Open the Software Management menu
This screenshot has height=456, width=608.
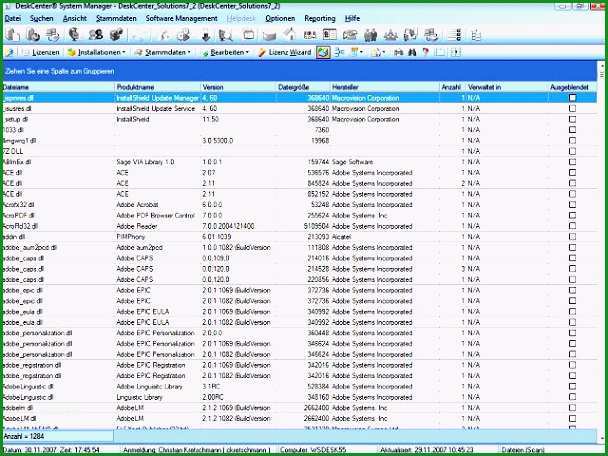click(181, 18)
